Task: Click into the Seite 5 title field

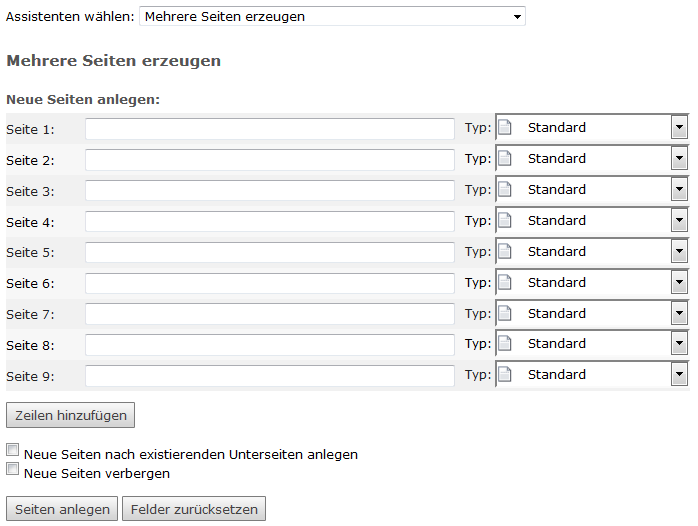Action: pyautogui.click(x=269, y=253)
